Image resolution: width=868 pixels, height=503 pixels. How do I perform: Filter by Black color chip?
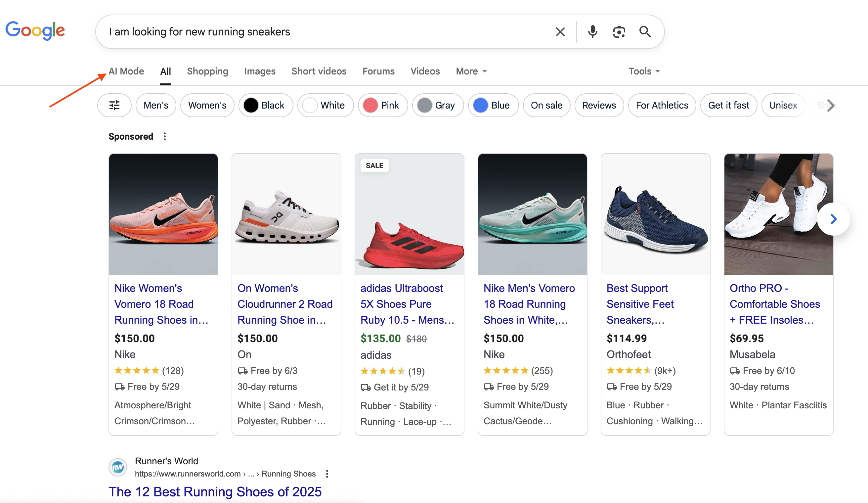[x=266, y=105]
